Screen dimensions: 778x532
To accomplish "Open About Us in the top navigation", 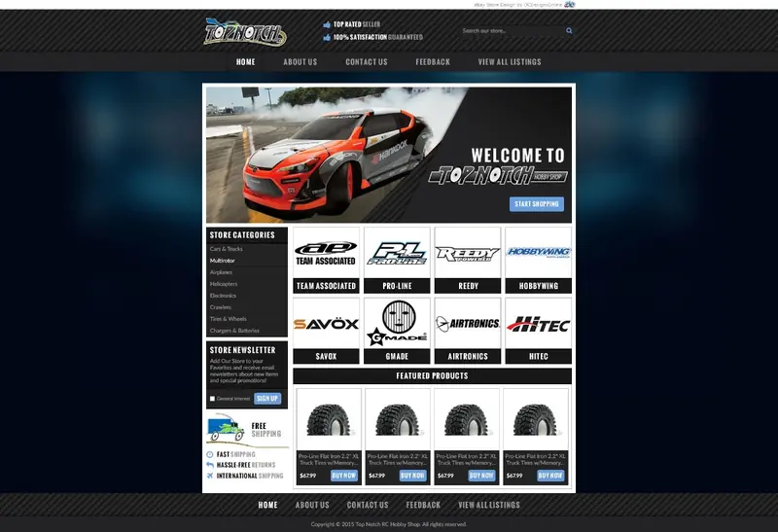I will pos(301,62).
